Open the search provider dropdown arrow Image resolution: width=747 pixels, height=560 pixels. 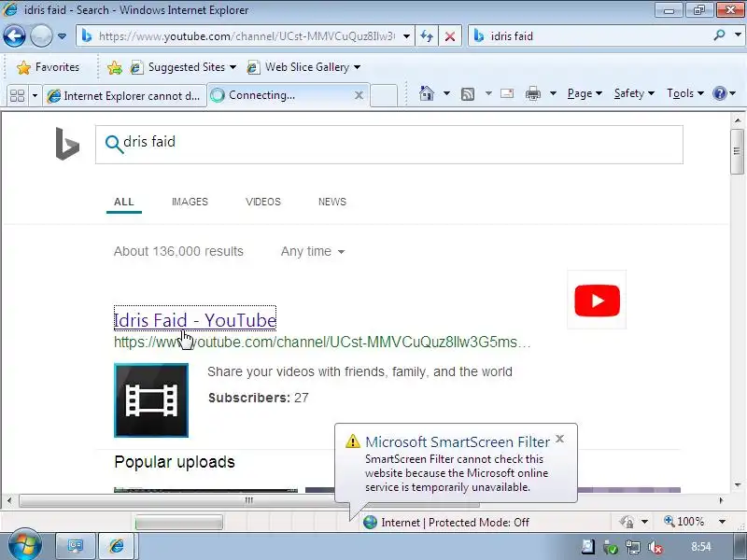pos(738,35)
